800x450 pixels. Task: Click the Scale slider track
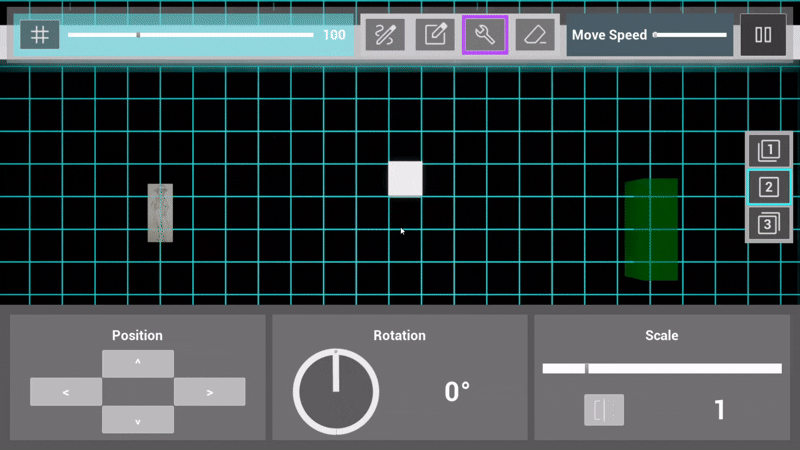coord(661,369)
